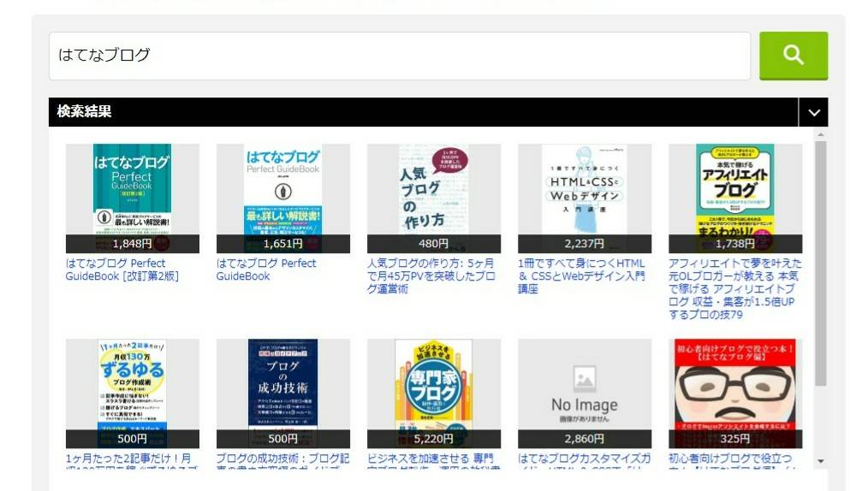Open the 初心者向けブログで役立つ本 cover

(735, 393)
